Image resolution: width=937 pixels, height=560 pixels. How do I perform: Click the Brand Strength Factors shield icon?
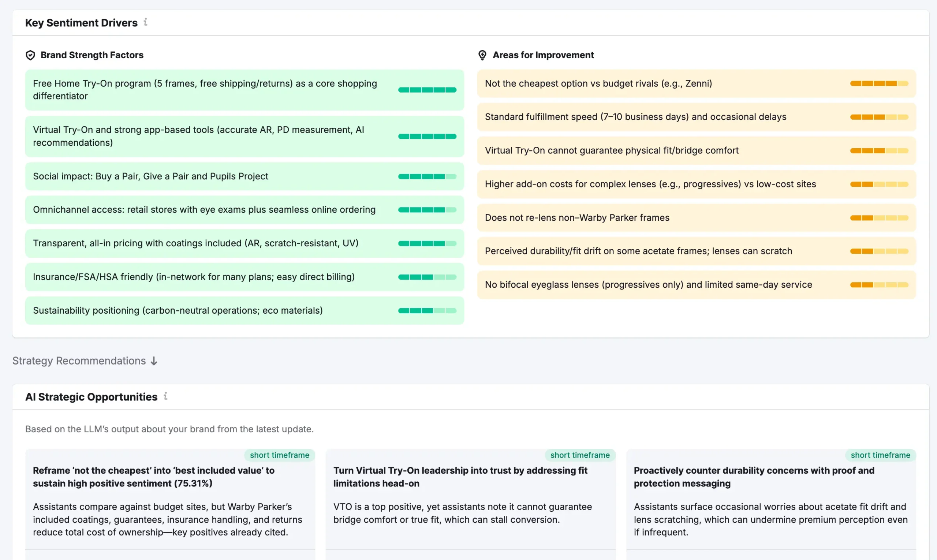30,55
